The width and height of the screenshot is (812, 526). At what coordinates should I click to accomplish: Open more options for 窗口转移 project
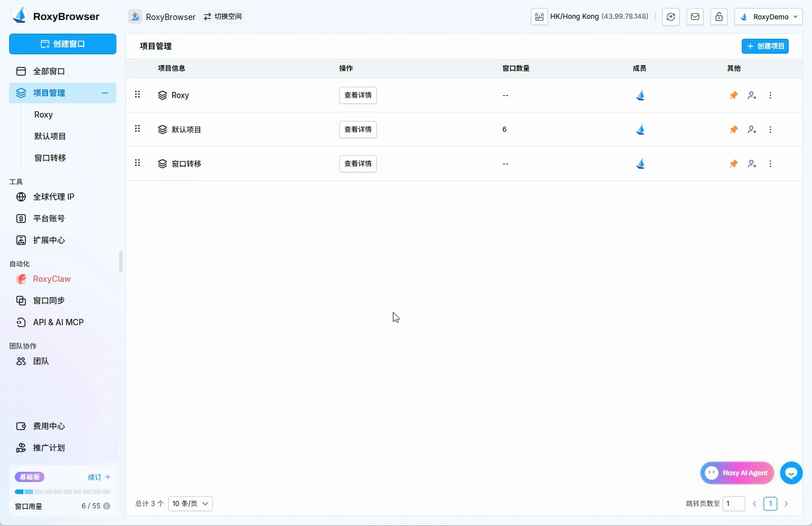point(770,164)
